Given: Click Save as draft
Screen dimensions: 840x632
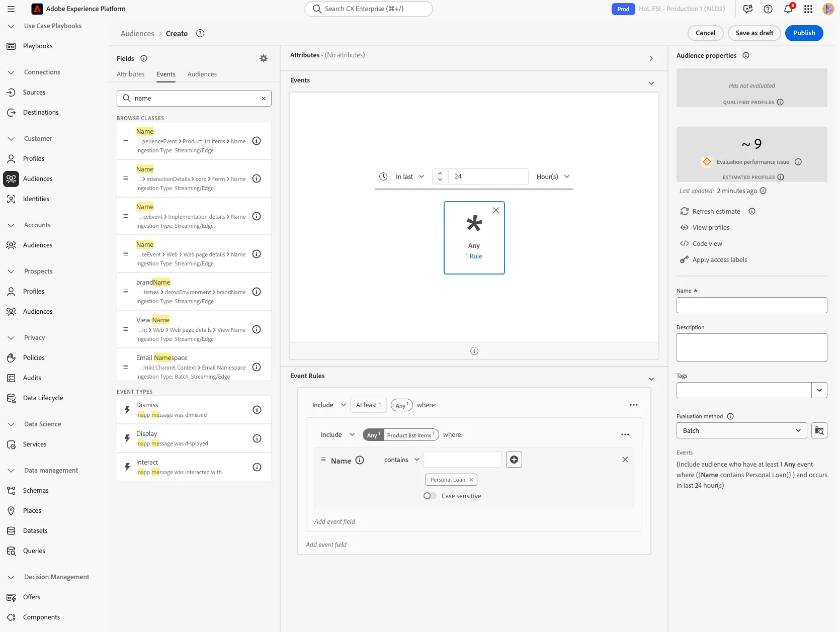Looking at the screenshot, I should click(x=754, y=33).
